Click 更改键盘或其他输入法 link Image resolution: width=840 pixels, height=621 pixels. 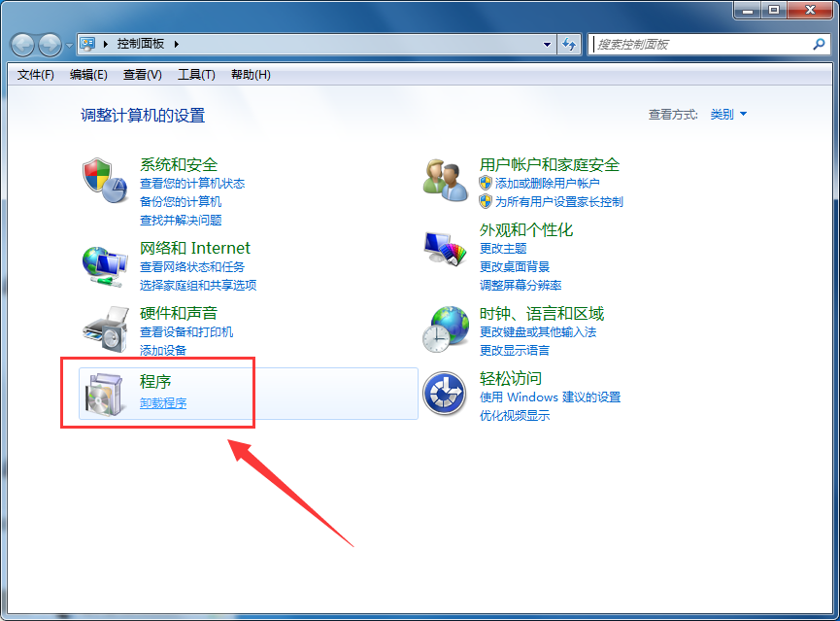[x=538, y=332]
